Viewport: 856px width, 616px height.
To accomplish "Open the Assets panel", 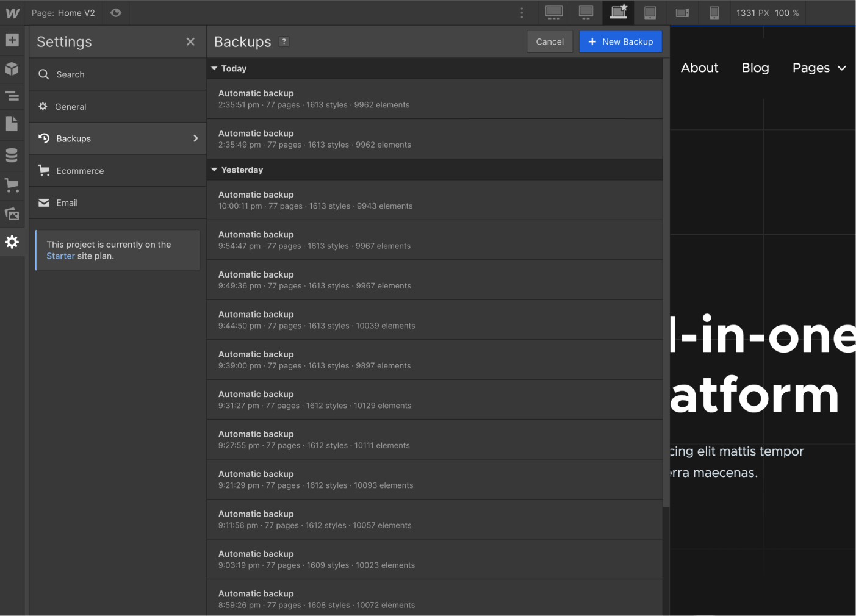I will coord(12,213).
